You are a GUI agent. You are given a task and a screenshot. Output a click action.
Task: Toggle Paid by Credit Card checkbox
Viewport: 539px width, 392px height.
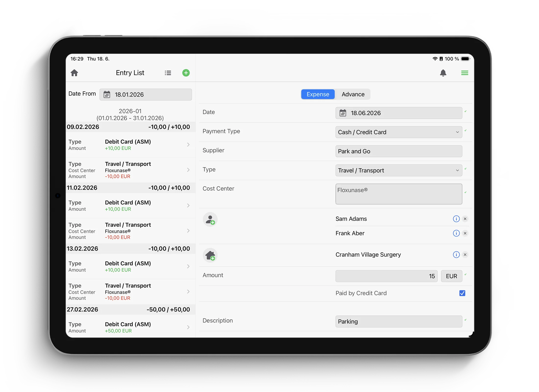462,293
